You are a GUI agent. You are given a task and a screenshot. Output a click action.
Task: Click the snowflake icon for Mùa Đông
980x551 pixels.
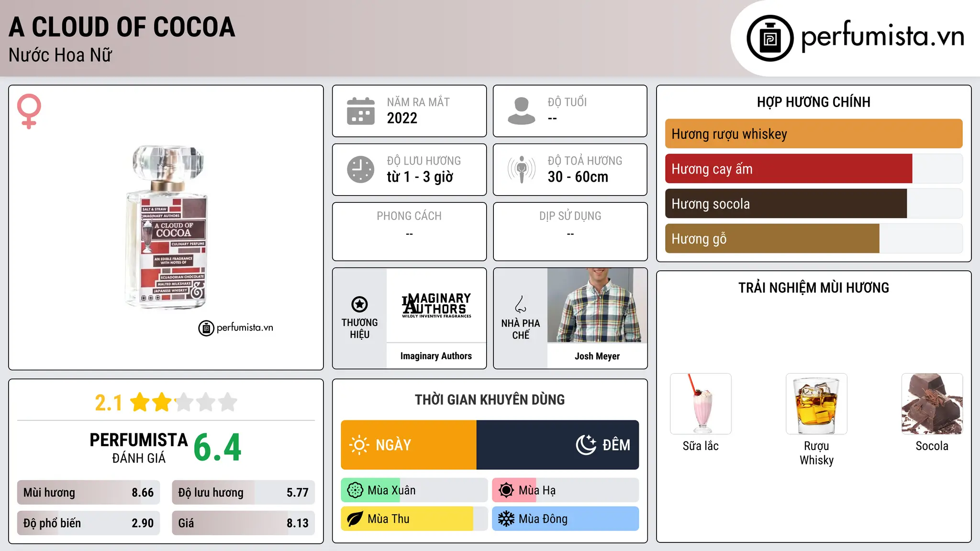pos(506,519)
